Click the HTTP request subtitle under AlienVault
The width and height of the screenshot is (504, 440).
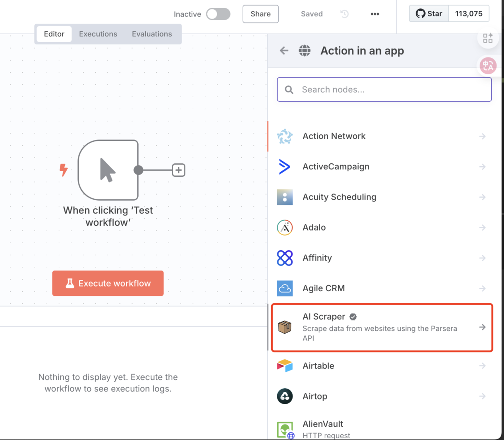[326, 435]
